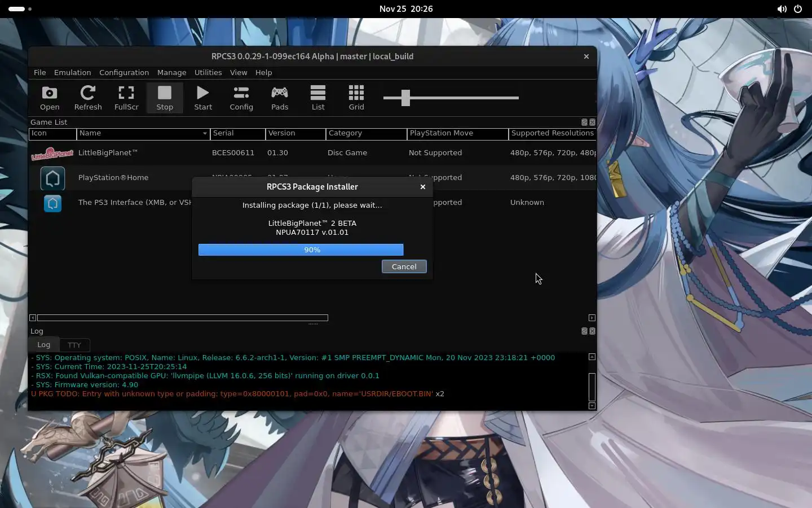Stop emulation using the Stop icon
Screen dimensions: 812x508
click(x=165, y=98)
